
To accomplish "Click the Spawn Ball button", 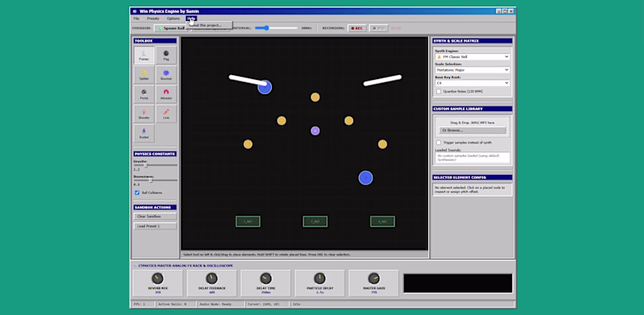I will click(x=171, y=28).
